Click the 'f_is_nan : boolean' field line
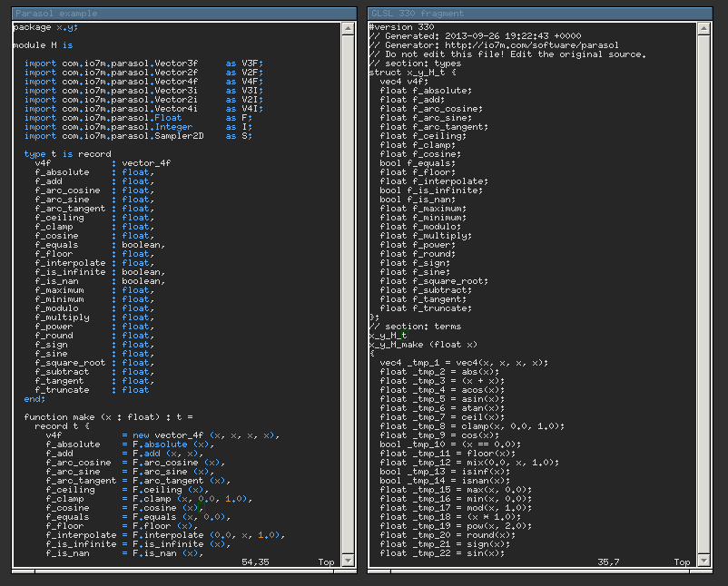The width and height of the screenshot is (728, 586). click(100, 281)
